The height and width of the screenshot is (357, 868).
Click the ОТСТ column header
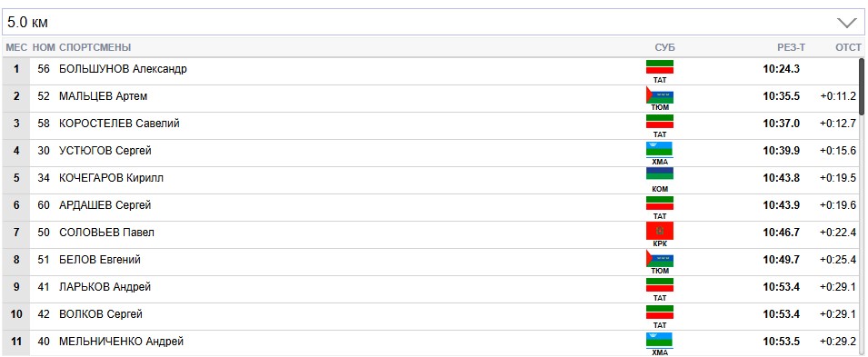[x=849, y=47]
